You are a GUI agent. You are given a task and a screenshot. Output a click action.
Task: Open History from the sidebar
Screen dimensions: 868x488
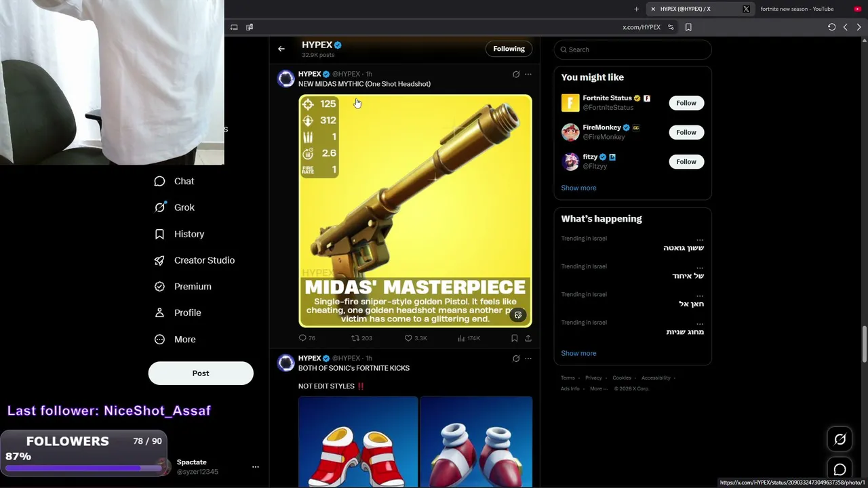click(x=179, y=234)
